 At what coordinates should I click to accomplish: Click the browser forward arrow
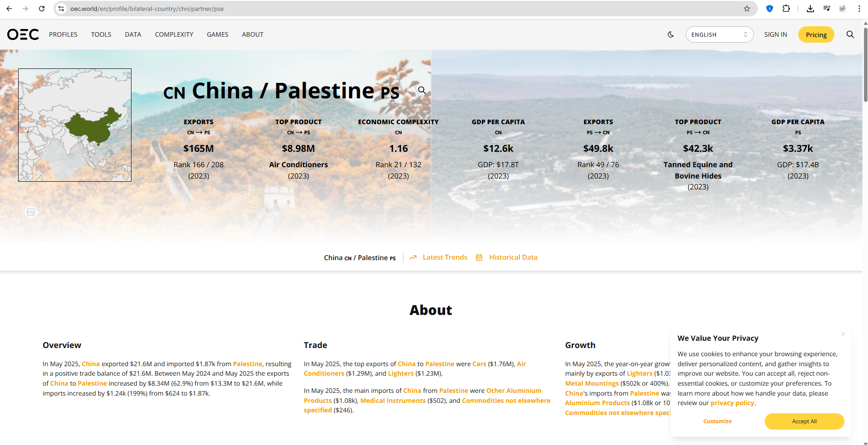pyautogui.click(x=25, y=9)
